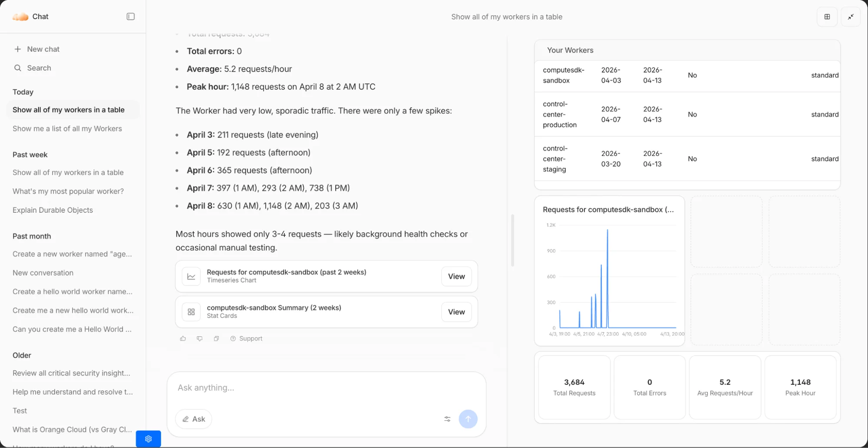Open Search in the sidebar

(x=39, y=68)
